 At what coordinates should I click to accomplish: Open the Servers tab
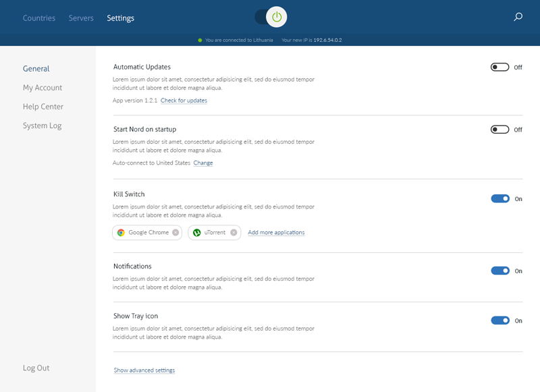coord(81,18)
